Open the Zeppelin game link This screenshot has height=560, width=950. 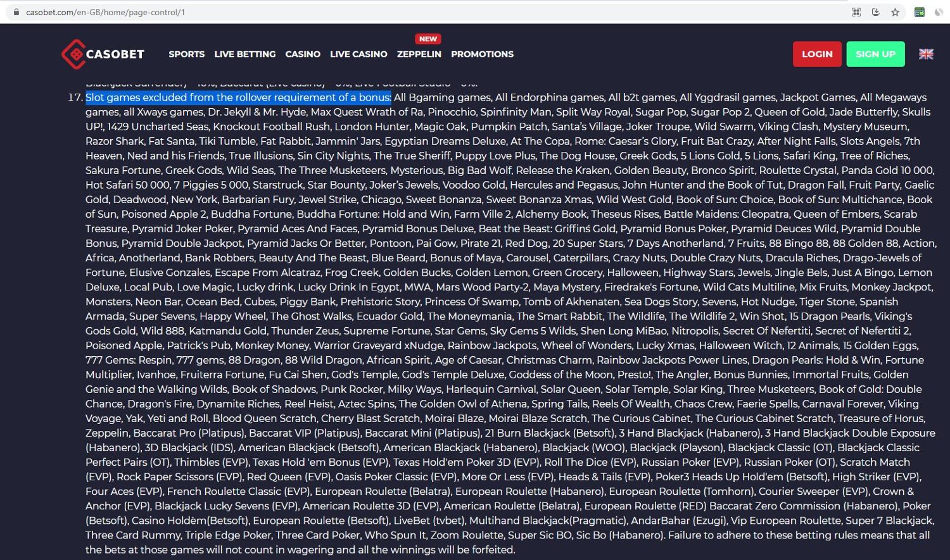(419, 54)
